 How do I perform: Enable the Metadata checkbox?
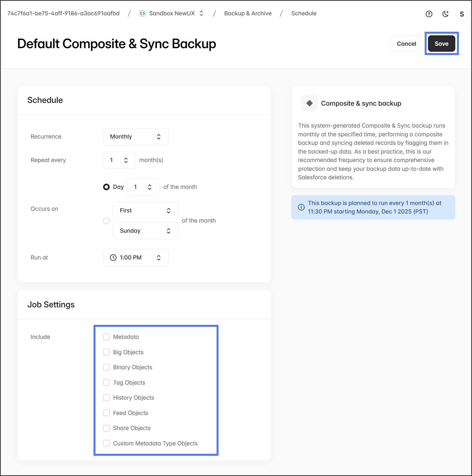[106, 337]
